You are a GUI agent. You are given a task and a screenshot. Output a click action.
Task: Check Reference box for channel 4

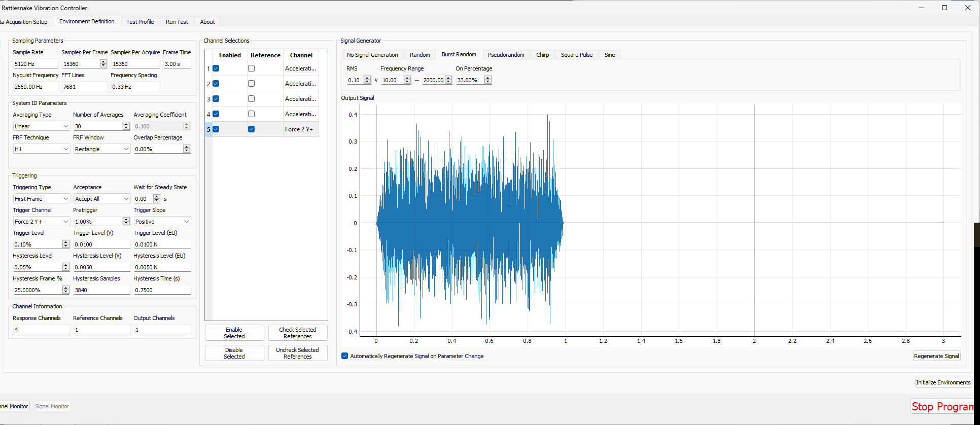click(251, 114)
